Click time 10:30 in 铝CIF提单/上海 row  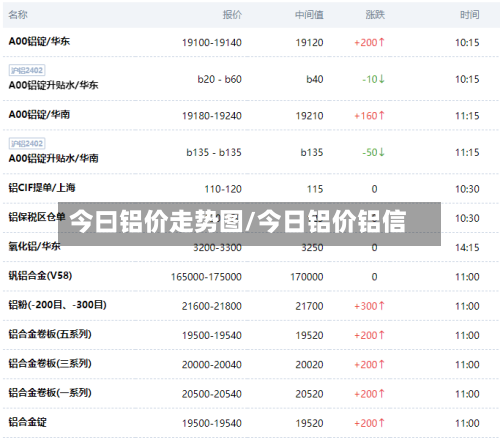pos(467,189)
